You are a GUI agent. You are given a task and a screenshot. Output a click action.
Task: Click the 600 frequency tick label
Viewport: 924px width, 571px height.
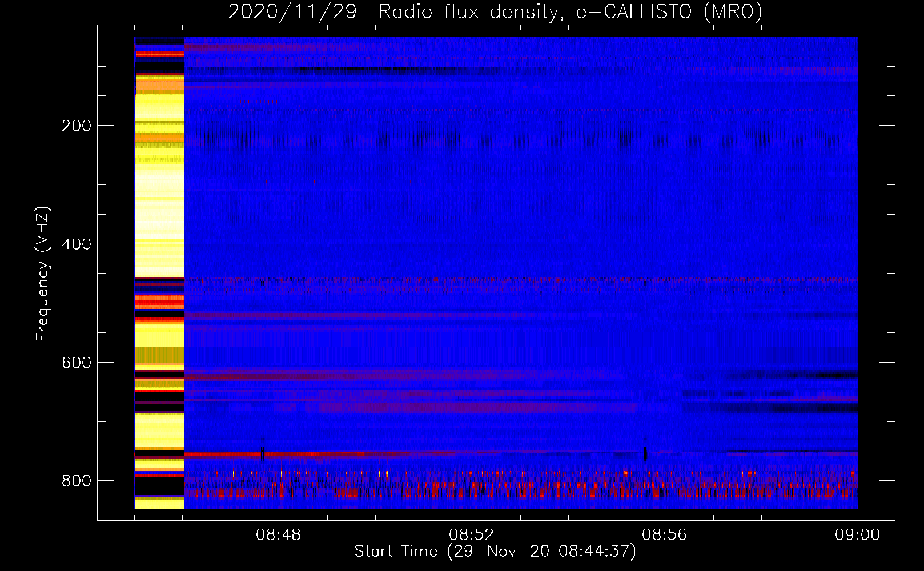77,363
